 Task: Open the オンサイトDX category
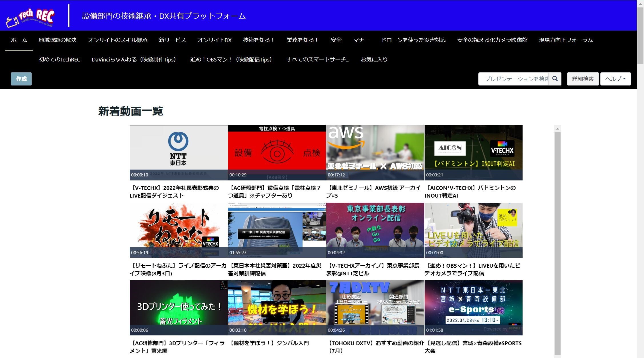(214, 40)
